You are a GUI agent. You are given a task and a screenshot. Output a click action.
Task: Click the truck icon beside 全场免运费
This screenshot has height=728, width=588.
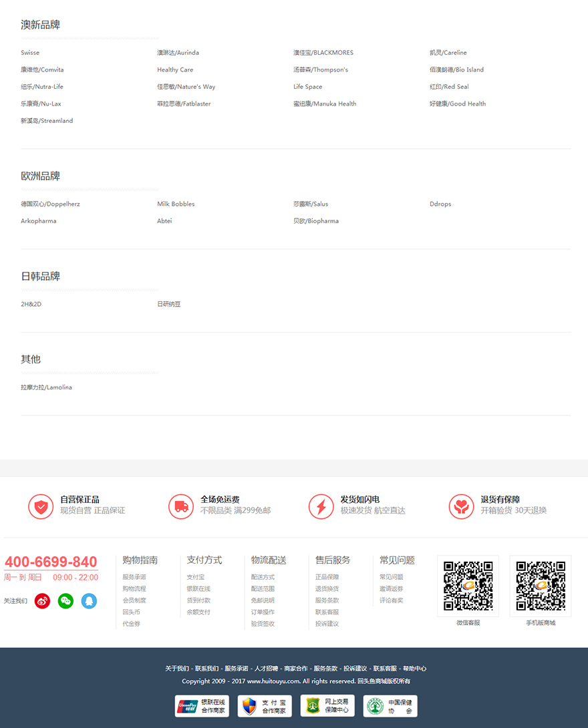181,506
